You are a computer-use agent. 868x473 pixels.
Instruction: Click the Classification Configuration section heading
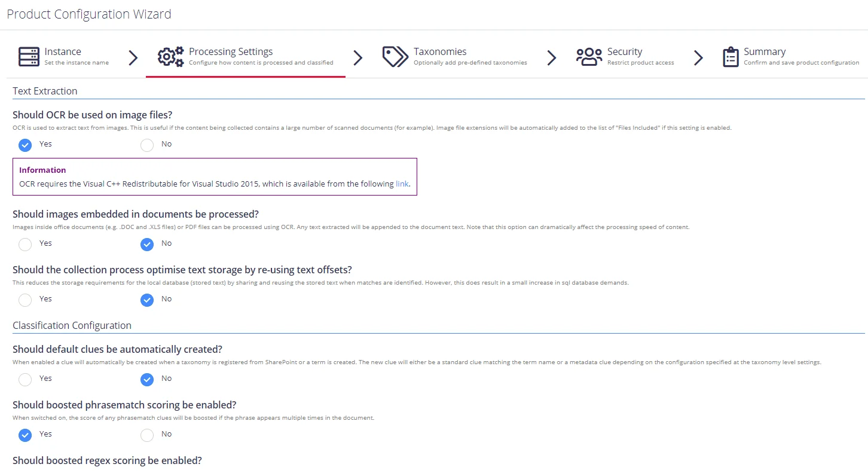coord(72,325)
